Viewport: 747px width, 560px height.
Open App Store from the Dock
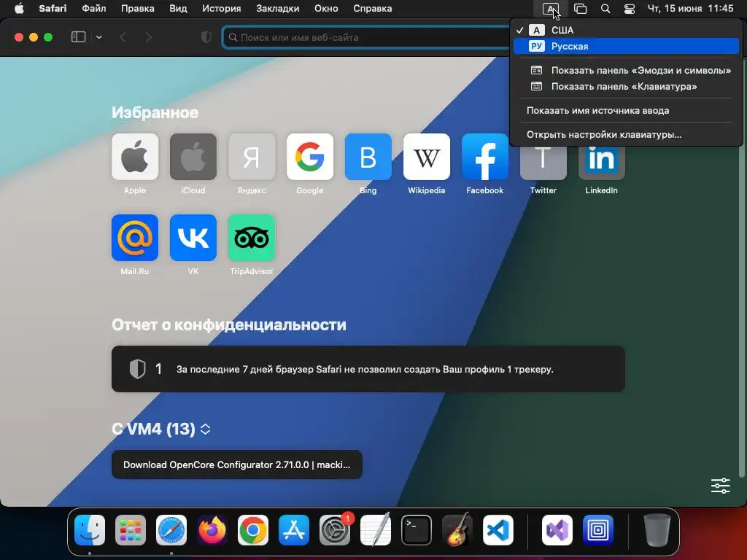point(294,529)
